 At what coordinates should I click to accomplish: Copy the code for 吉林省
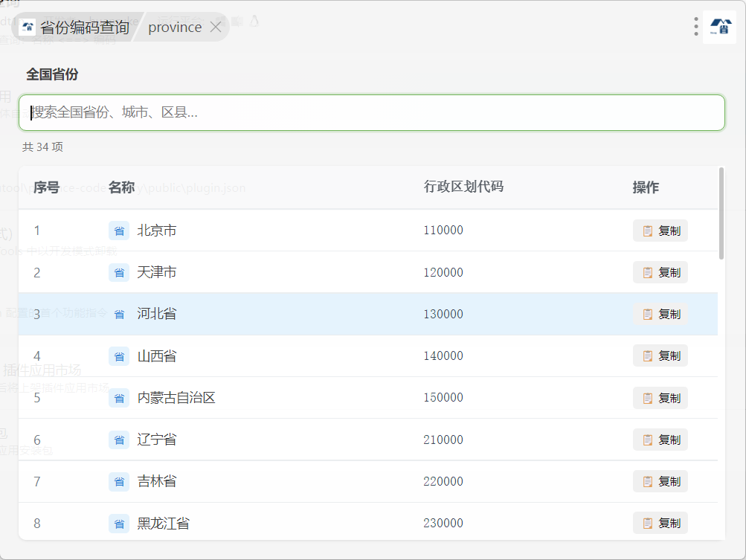pos(660,482)
